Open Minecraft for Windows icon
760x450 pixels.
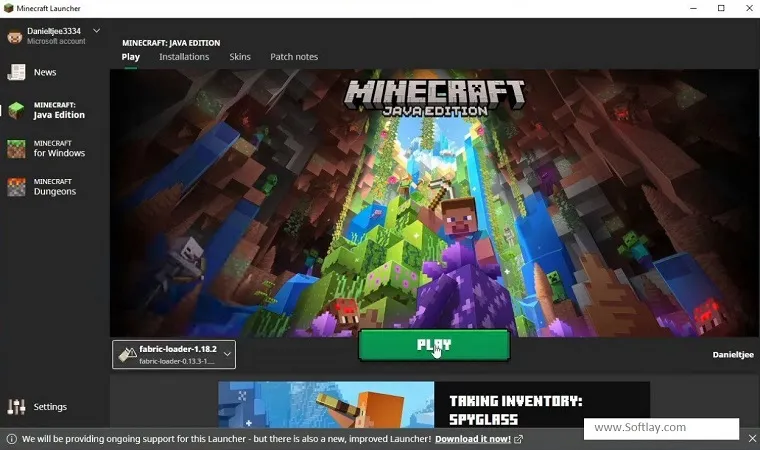click(x=16, y=149)
